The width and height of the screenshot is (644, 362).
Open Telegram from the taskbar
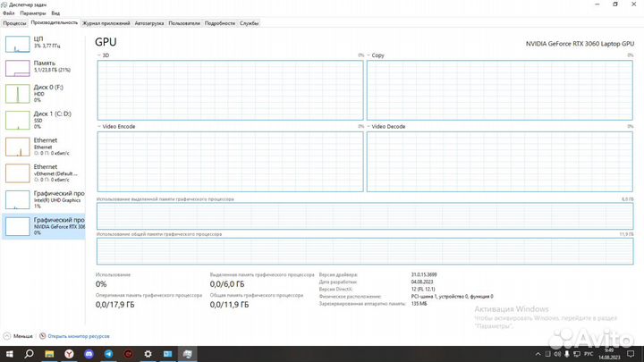coord(109,354)
